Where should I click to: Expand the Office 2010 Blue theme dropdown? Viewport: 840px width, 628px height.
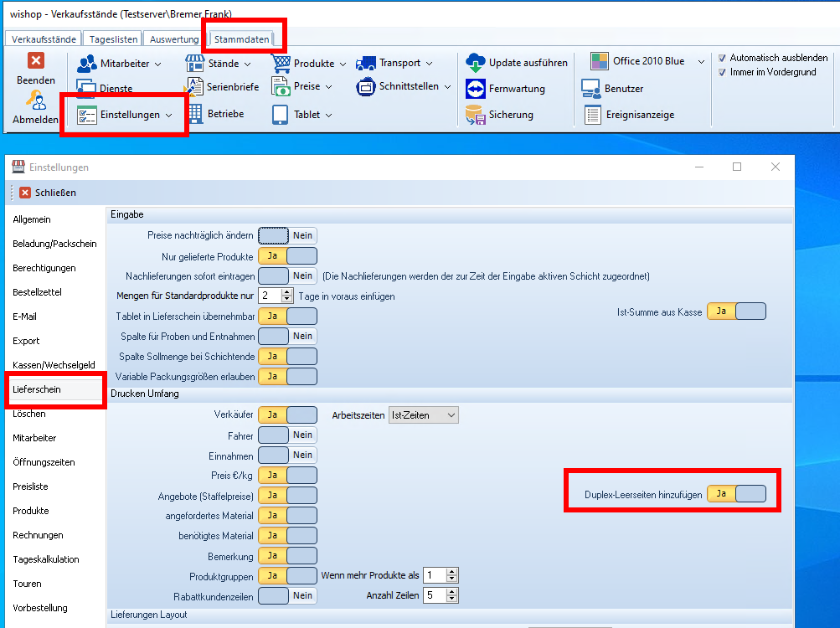tap(701, 62)
